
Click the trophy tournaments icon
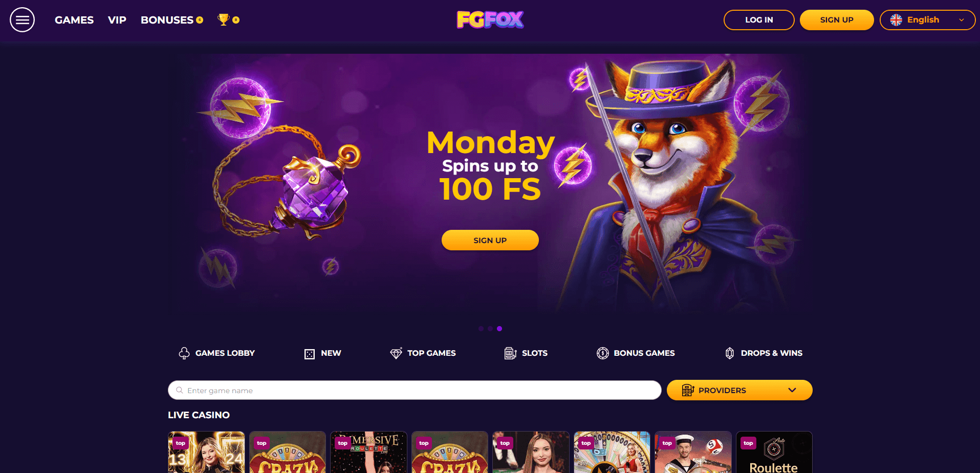pos(223,19)
